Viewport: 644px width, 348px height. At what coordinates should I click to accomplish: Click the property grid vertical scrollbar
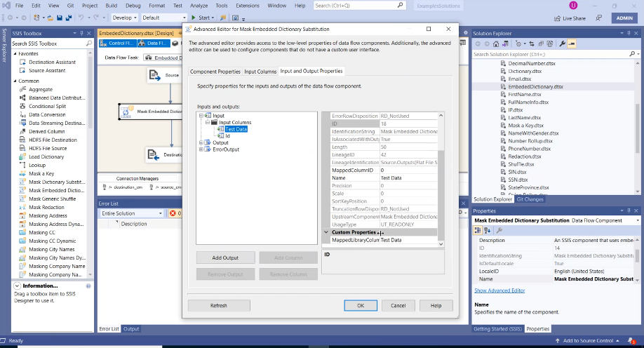pos(441,196)
